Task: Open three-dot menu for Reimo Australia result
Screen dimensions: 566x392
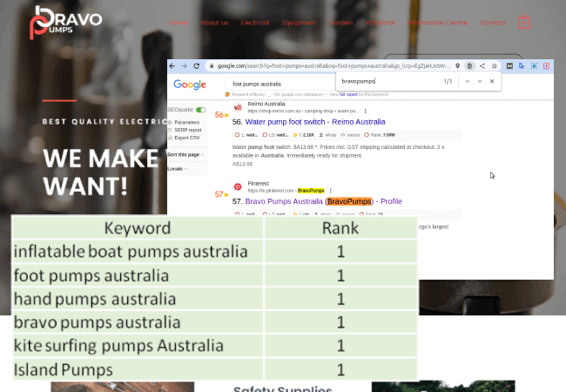Action: pos(366,112)
